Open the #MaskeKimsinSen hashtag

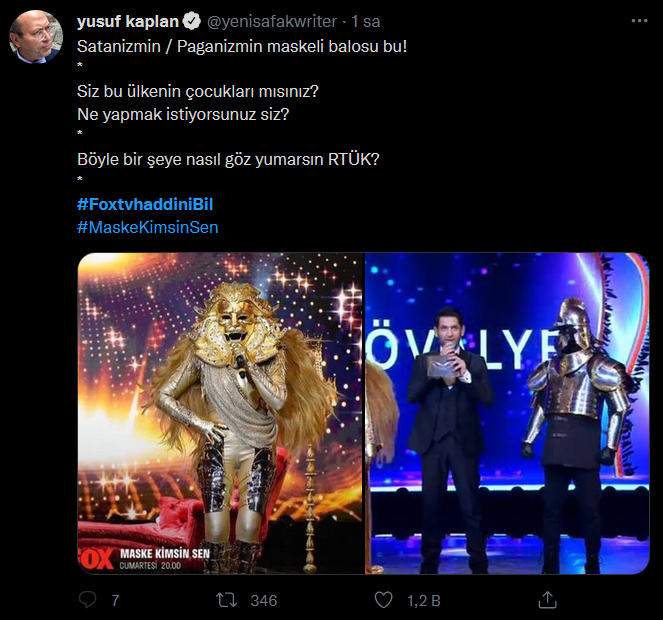tap(147, 227)
